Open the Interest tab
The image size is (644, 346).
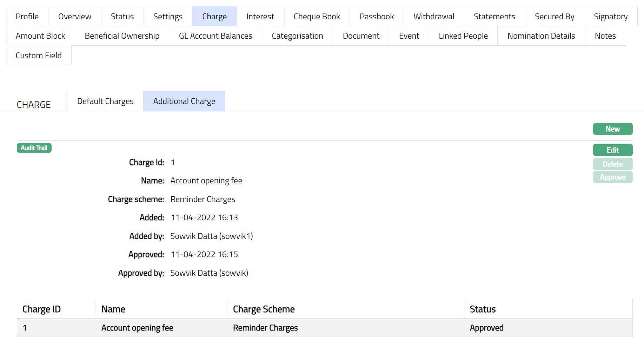[x=260, y=17]
